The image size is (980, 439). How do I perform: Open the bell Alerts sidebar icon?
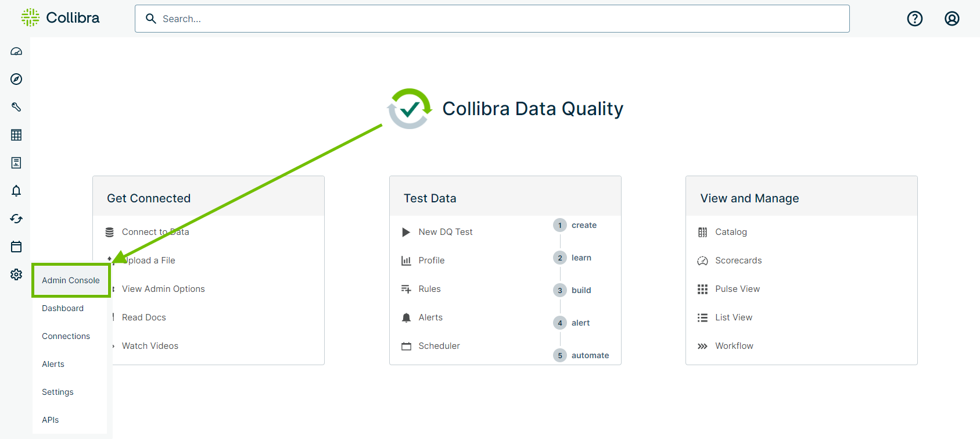pyautogui.click(x=16, y=191)
